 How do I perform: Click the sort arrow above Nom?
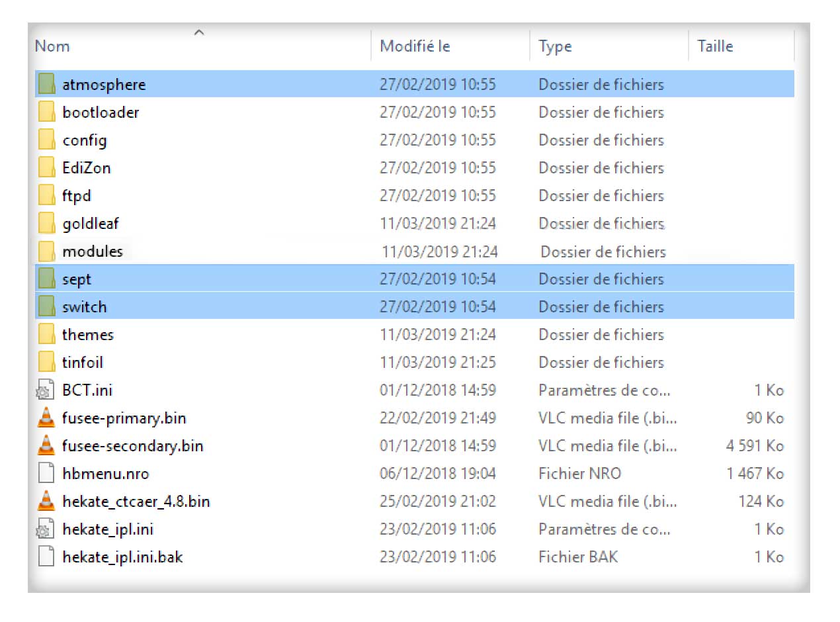pyautogui.click(x=198, y=32)
